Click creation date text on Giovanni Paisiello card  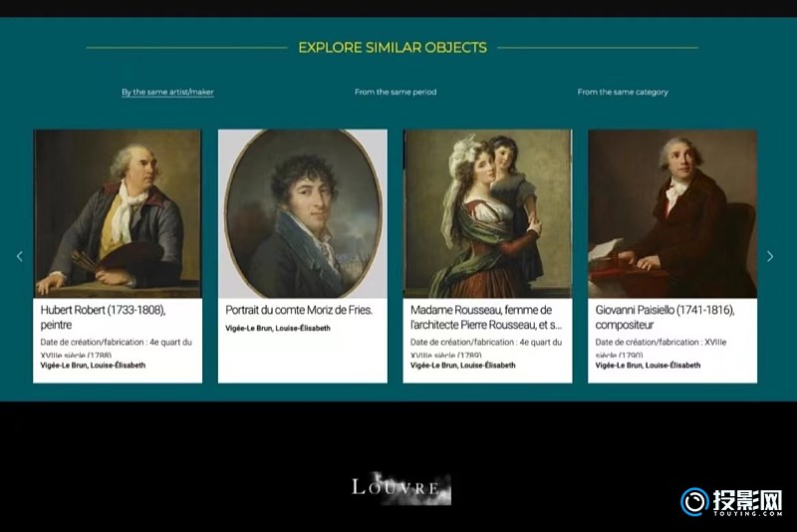coord(661,348)
